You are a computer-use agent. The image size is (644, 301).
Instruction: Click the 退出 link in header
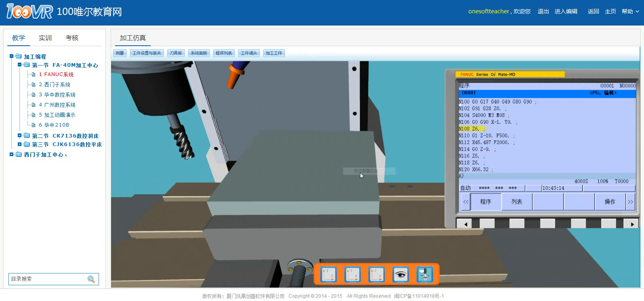pos(543,11)
